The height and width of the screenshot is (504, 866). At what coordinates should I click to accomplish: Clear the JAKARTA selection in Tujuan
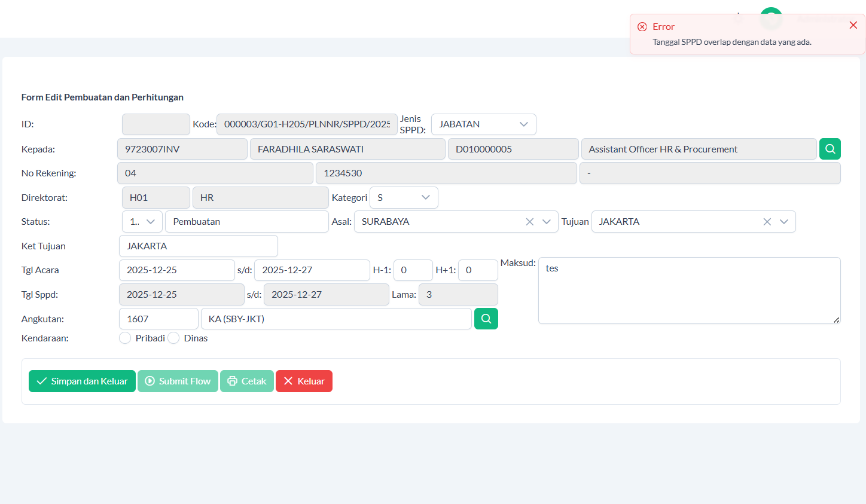767,222
